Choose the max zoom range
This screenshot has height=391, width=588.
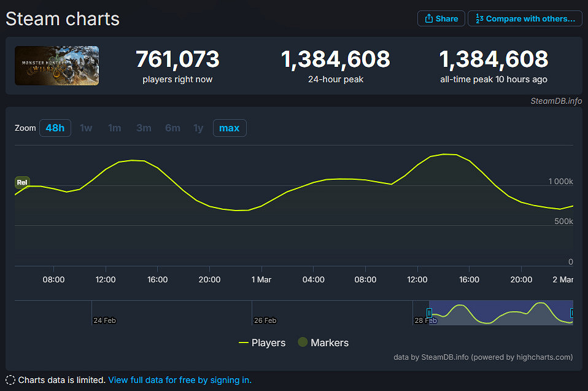click(230, 128)
